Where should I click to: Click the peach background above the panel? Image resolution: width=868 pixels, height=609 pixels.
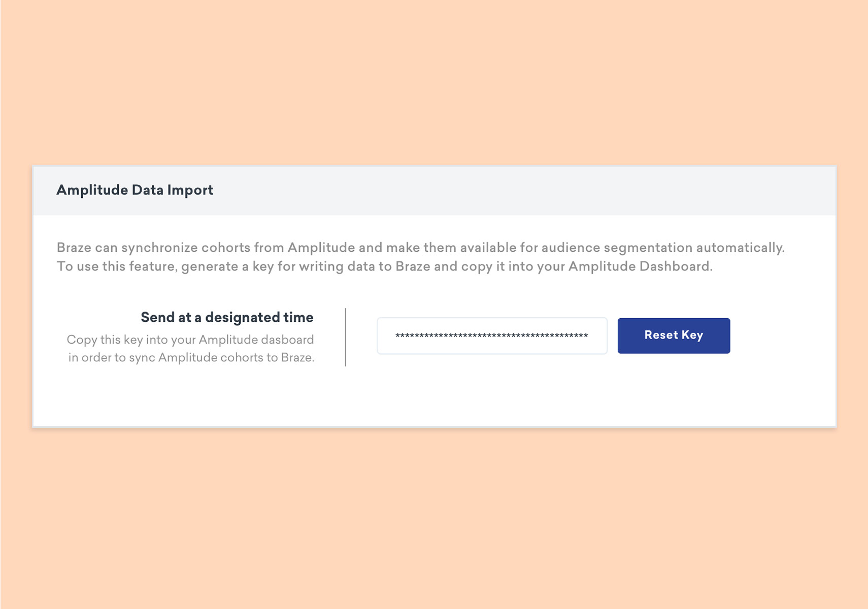point(434,81)
